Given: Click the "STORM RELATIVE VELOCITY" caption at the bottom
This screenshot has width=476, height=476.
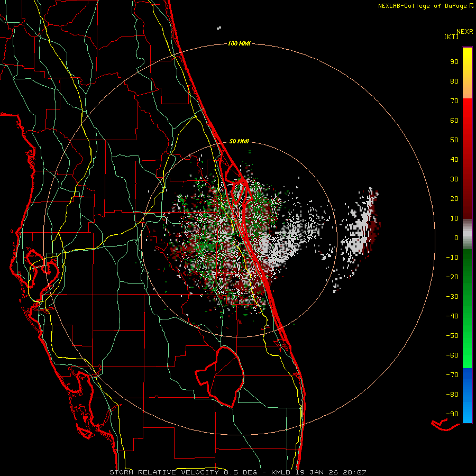Looking at the screenshot, I should pos(164,472).
